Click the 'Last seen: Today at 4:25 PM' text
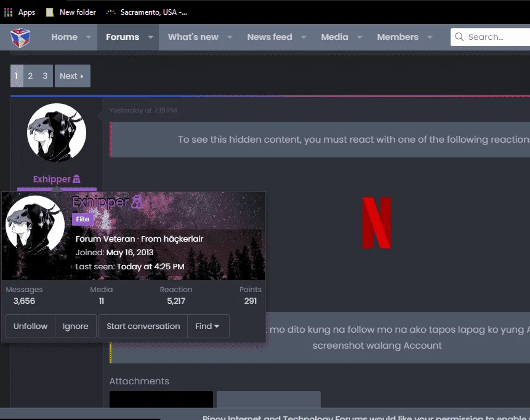The width and height of the screenshot is (530, 420). coord(130,267)
